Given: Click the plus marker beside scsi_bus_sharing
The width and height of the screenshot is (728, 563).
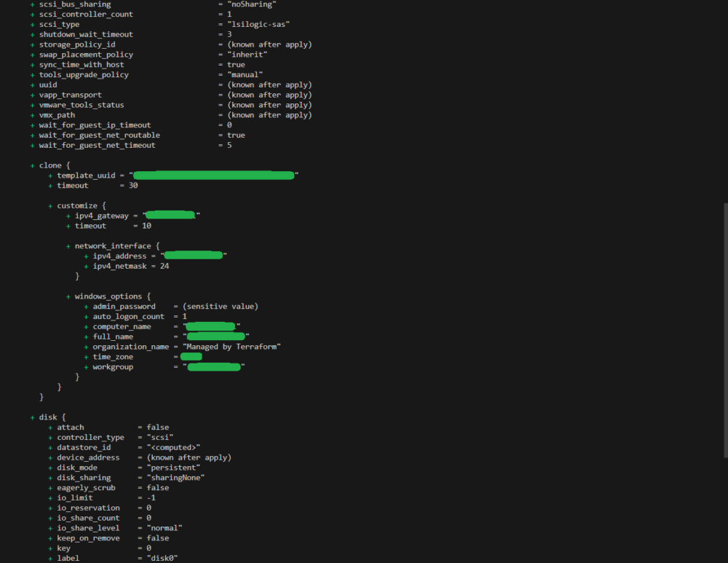Looking at the screenshot, I should click(x=32, y=4).
